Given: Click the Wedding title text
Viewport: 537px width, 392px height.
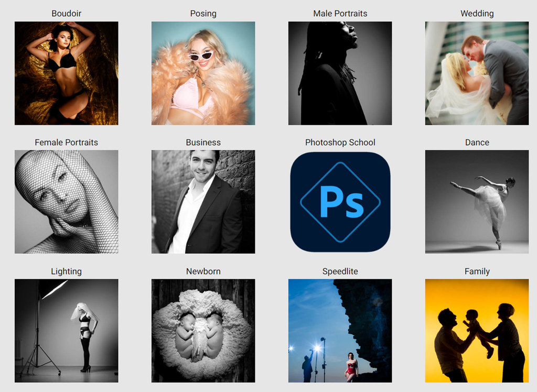Looking at the screenshot, I should tap(477, 14).
